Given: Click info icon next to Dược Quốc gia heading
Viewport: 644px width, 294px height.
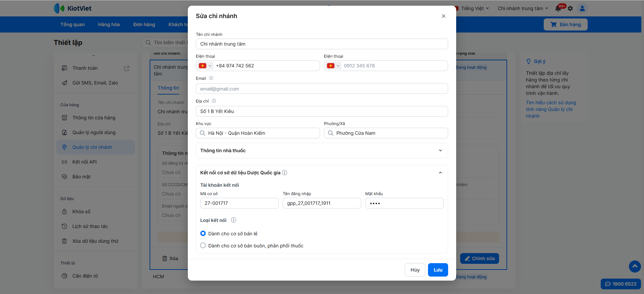Looking at the screenshot, I should 284,173.
